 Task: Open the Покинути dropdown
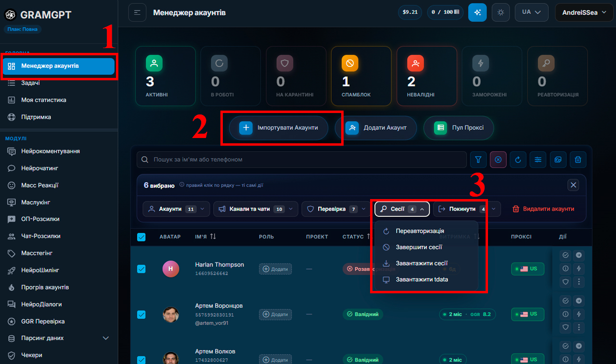coord(467,209)
